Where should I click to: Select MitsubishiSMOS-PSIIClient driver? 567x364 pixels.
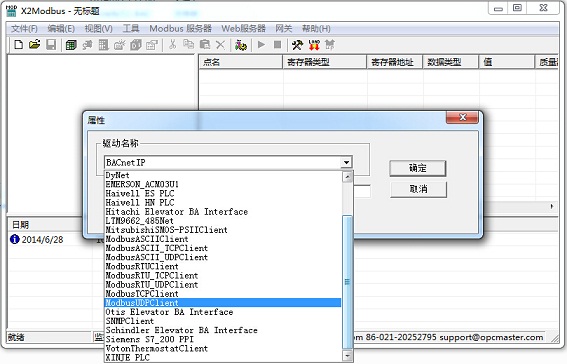pos(223,230)
